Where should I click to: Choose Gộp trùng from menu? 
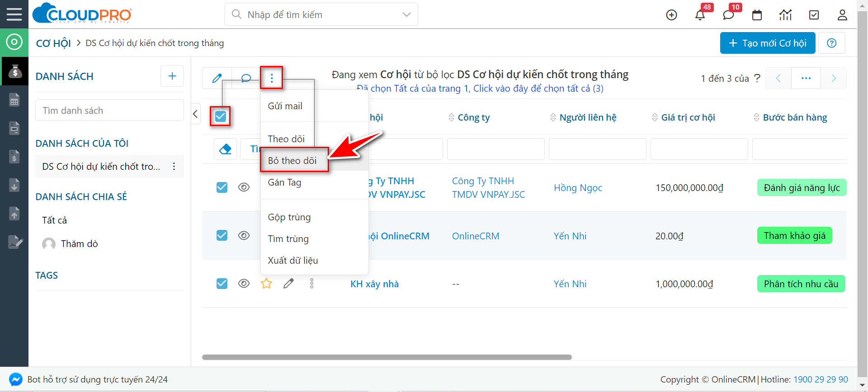point(289,217)
